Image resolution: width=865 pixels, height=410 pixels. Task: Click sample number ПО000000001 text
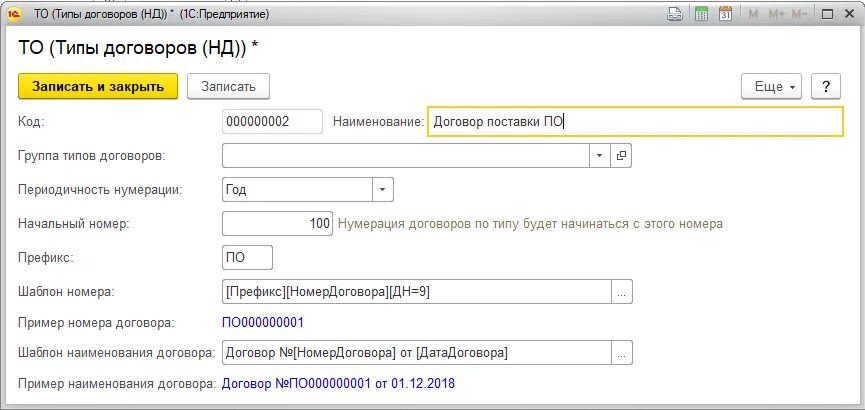tap(263, 322)
